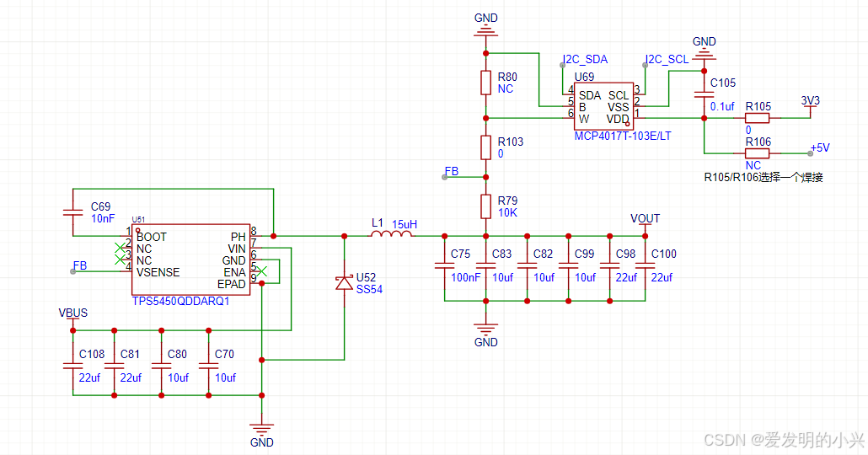Select capacitor C100 symbol
The width and height of the screenshot is (868, 455).
point(645,265)
